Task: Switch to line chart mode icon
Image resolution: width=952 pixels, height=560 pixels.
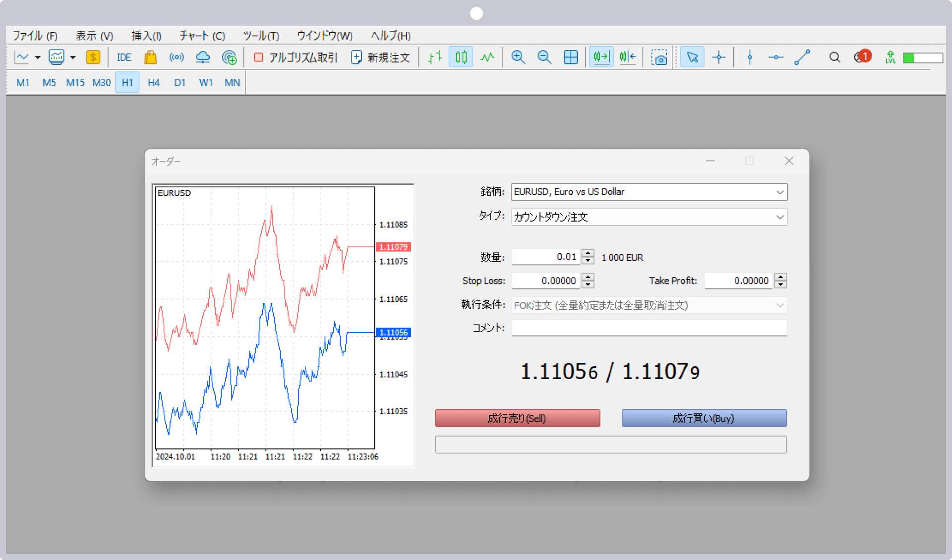Action: coord(487,57)
